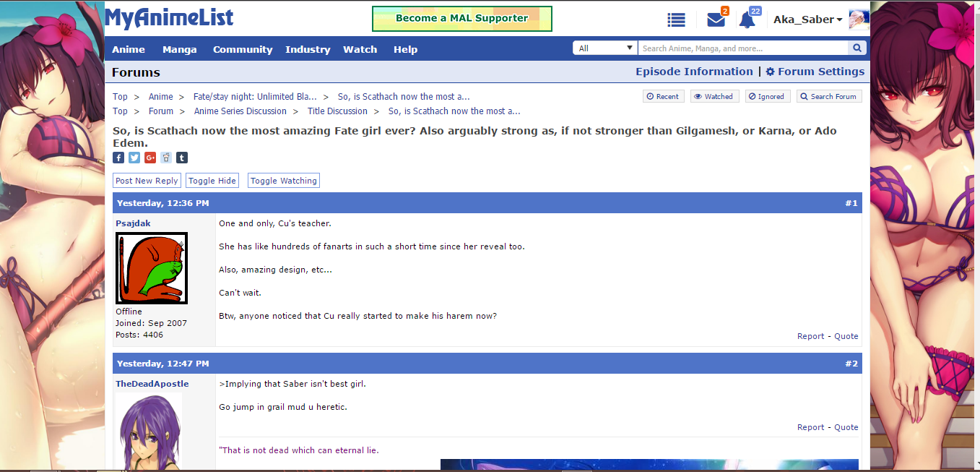This screenshot has height=472, width=980.
Task: Quote Psajdak's first post
Action: click(x=846, y=336)
